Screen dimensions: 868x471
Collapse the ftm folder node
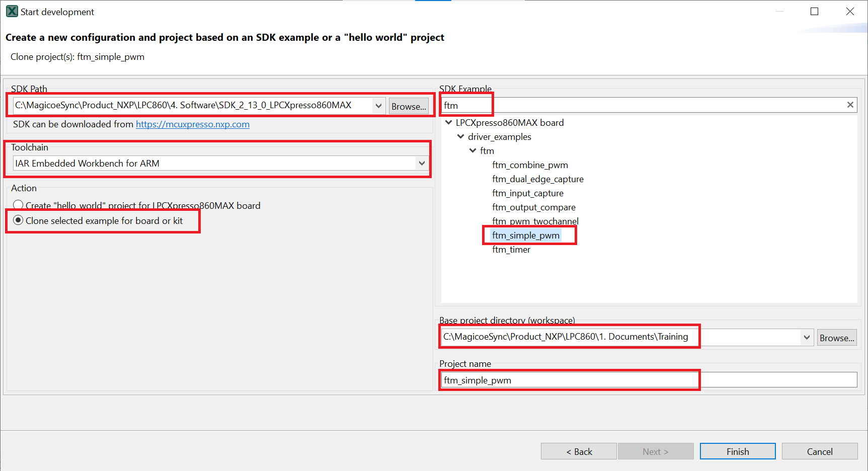pos(473,151)
